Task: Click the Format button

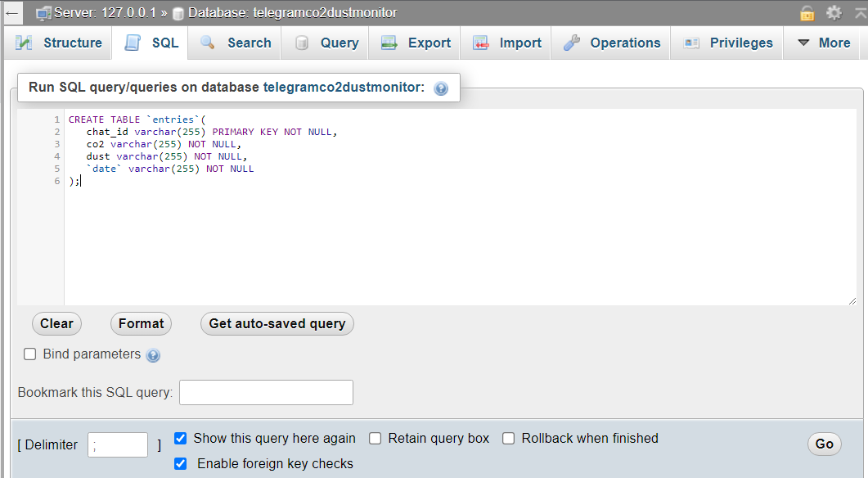Action: pyautogui.click(x=141, y=323)
